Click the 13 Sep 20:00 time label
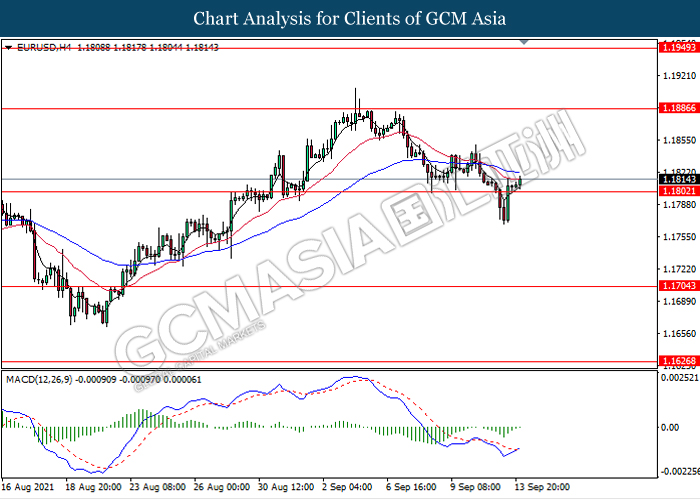This screenshot has height=500, width=700. tap(542, 487)
